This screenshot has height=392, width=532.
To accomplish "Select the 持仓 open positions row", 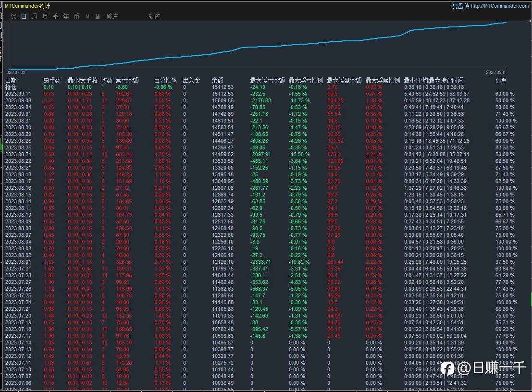I will tap(11, 87).
